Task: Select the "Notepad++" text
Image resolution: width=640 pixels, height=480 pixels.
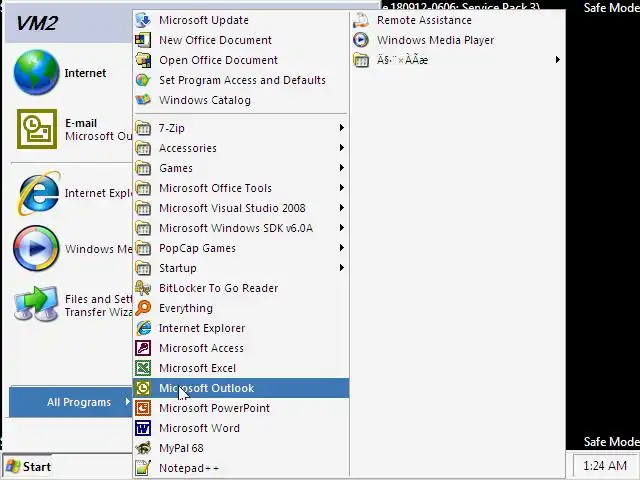Action: pyautogui.click(x=189, y=468)
